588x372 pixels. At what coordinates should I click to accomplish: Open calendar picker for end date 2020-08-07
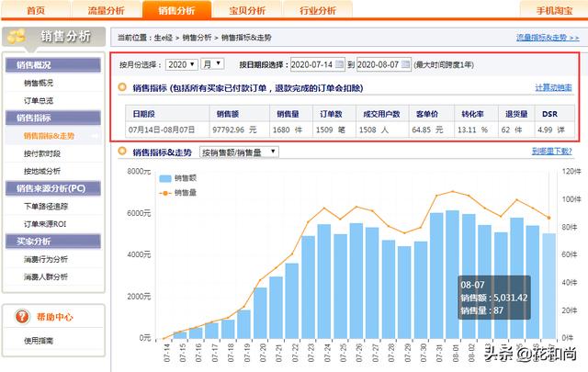tap(404, 65)
